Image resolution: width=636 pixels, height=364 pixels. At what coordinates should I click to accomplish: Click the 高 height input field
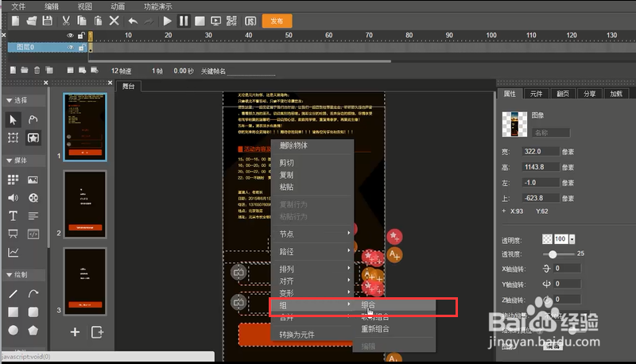541,167
